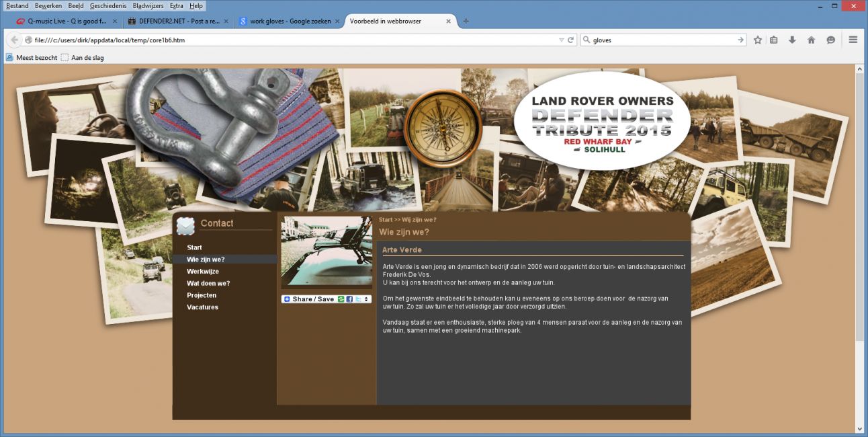Image resolution: width=868 pixels, height=437 pixels.
Task: Open the Extra menu
Action: point(177,5)
